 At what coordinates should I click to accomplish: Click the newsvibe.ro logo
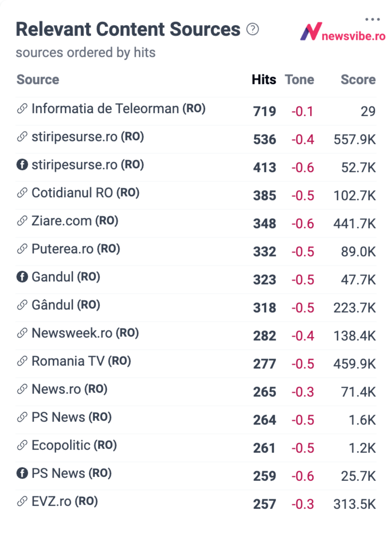pos(343,32)
